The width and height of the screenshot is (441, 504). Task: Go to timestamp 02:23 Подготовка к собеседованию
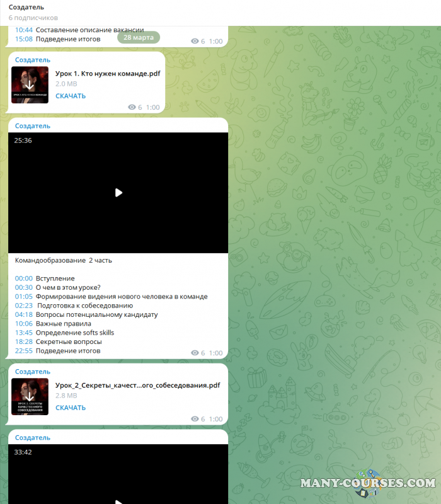pos(23,306)
